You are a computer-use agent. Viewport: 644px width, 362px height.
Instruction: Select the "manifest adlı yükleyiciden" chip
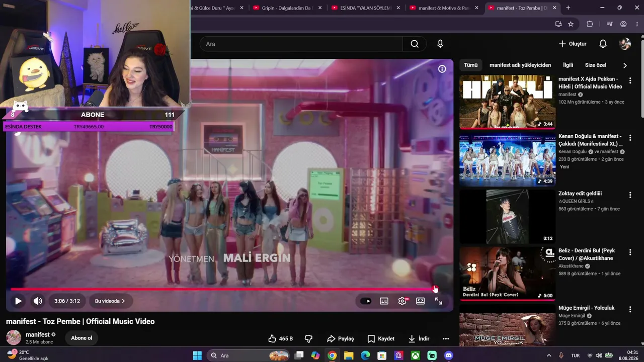tap(520, 65)
